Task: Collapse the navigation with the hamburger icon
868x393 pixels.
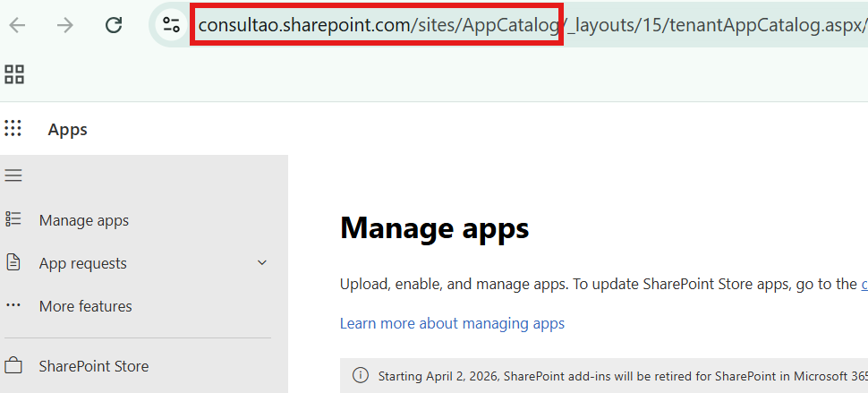Action: pos(13,175)
